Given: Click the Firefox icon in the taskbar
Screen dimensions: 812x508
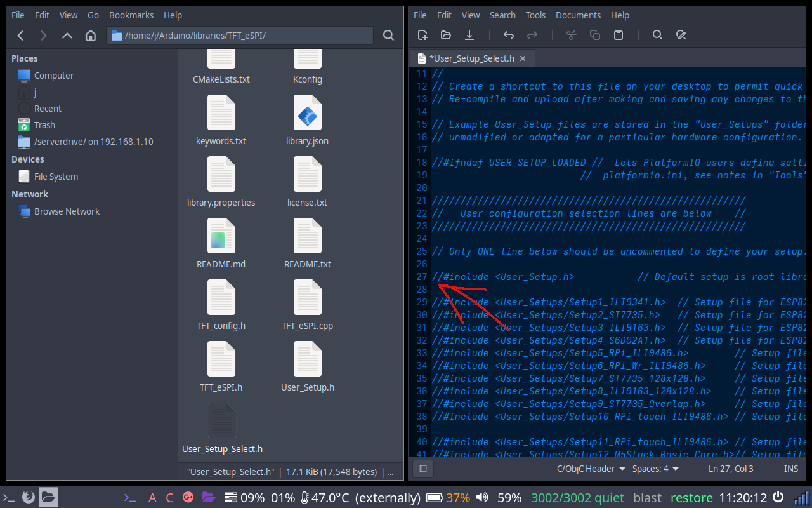Looking at the screenshot, I should coord(28,497).
